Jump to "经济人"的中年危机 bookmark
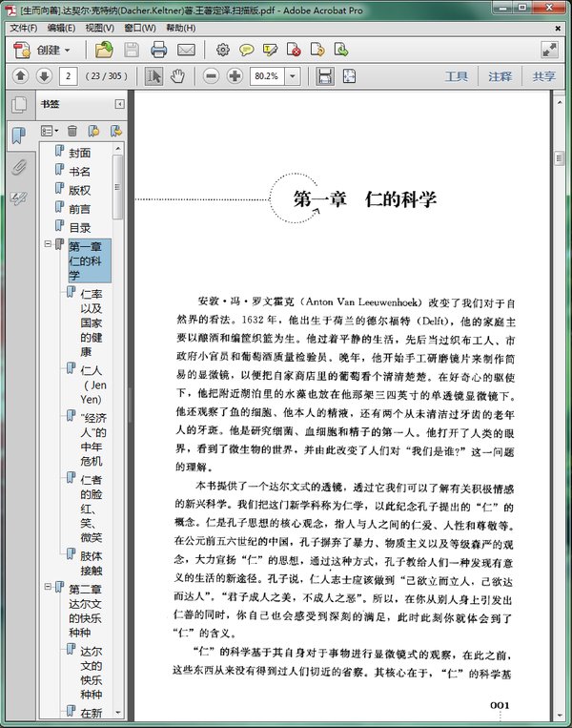The image size is (572, 728). coord(93,439)
